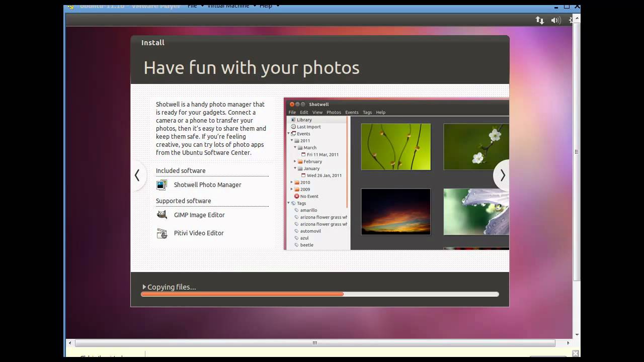Viewport: 644px width, 362px height.
Task: Select the sunset sky photo thumbnail
Action: (396, 212)
